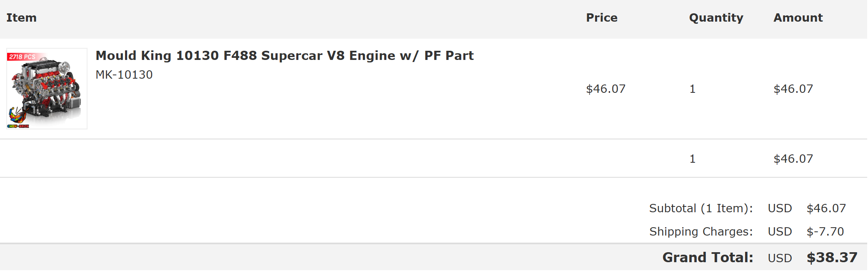Open the Mould King engine product thumbnail
Image resolution: width=868 pixels, height=278 pixels.
(x=47, y=89)
